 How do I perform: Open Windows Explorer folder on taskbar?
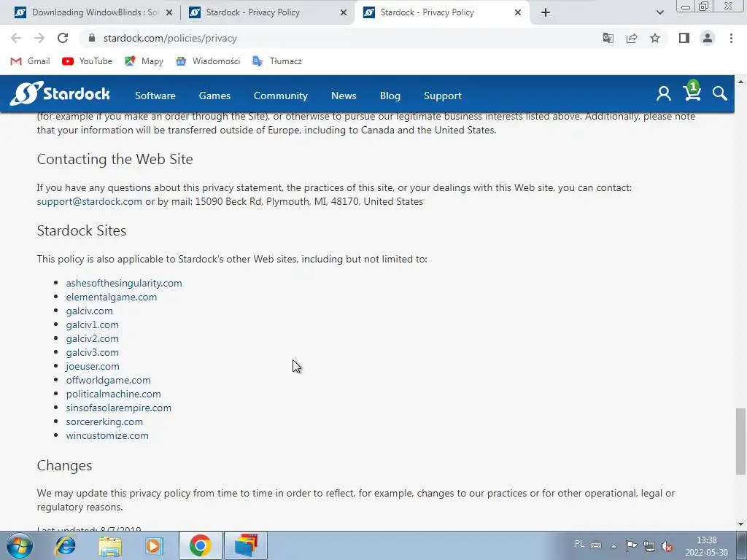(110, 545)
